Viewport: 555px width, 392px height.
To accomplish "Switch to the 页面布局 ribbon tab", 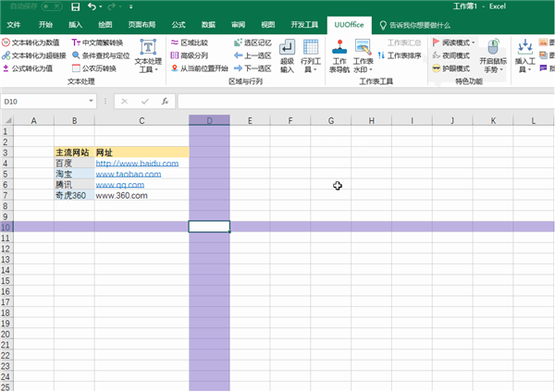I will click(142, 25).
